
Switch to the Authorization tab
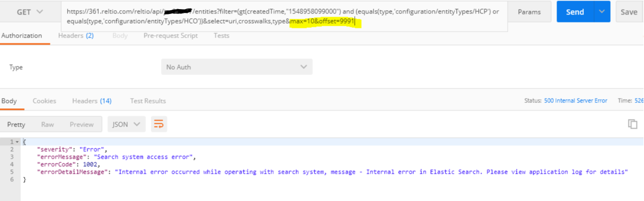click(x=21, y=35)
